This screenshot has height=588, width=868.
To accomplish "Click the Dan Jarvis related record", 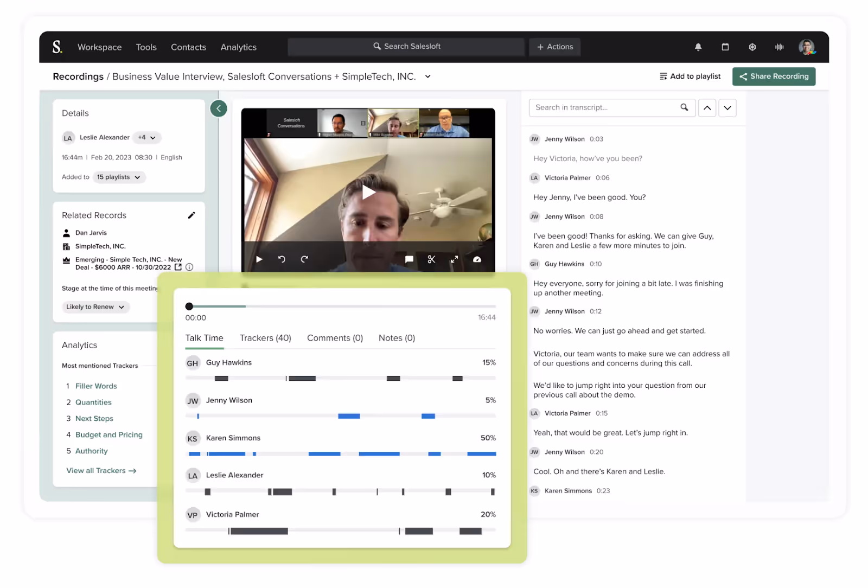I will click(91, 233).
